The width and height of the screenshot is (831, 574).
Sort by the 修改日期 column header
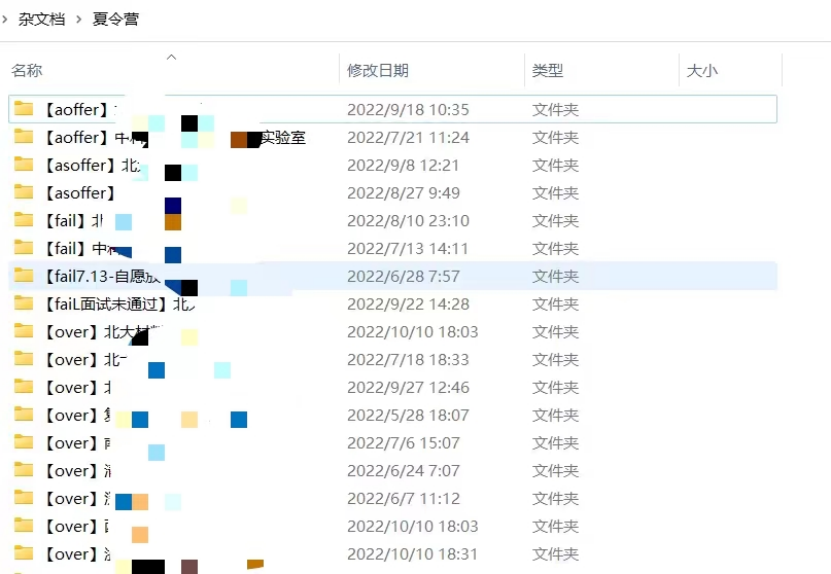tap(377, 70)
